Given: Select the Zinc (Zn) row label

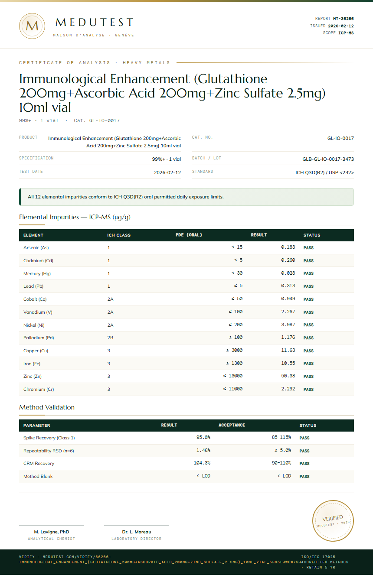Looking at the screenshot, I should tap(33, 376).
